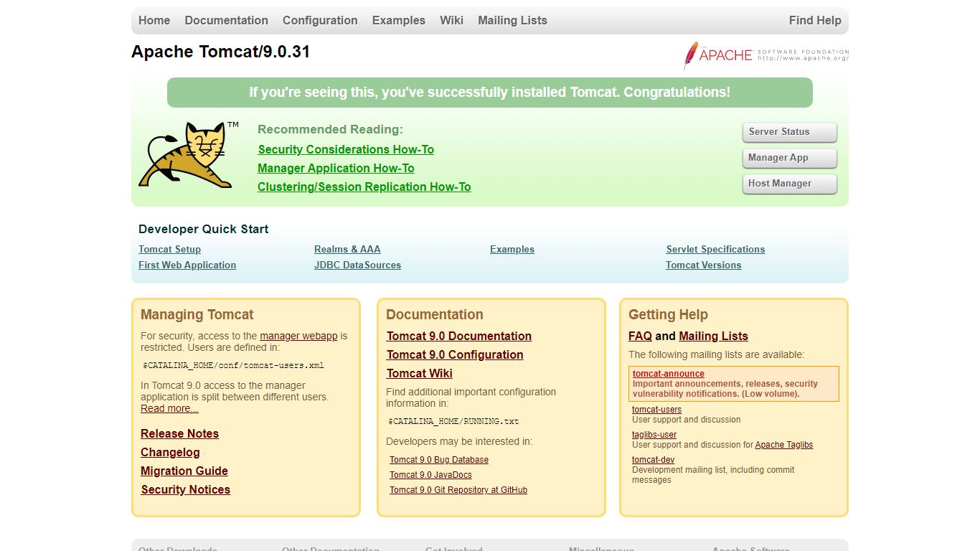Open Manager Application How-To link

(336, 168)
